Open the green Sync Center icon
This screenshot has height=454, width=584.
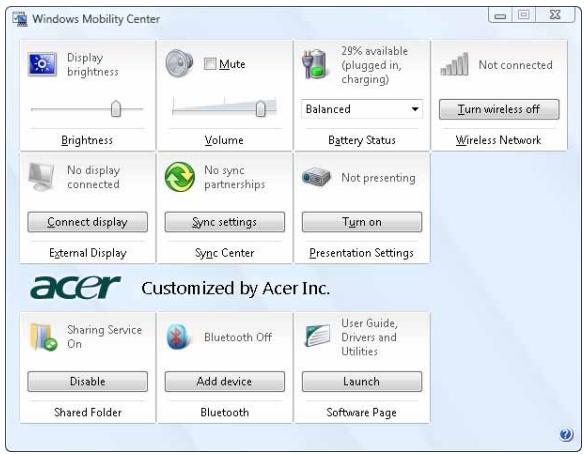tap(180, 177)
